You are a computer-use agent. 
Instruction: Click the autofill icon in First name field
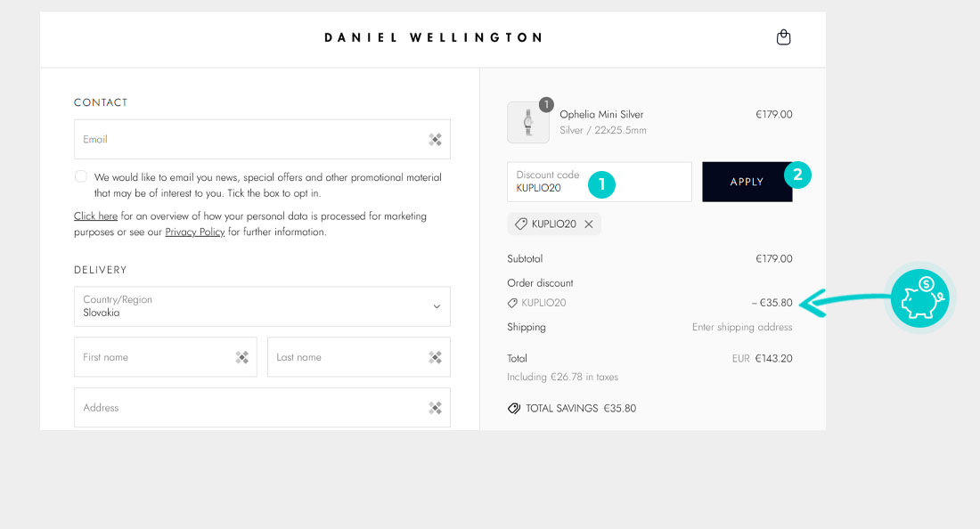point(241,357)
